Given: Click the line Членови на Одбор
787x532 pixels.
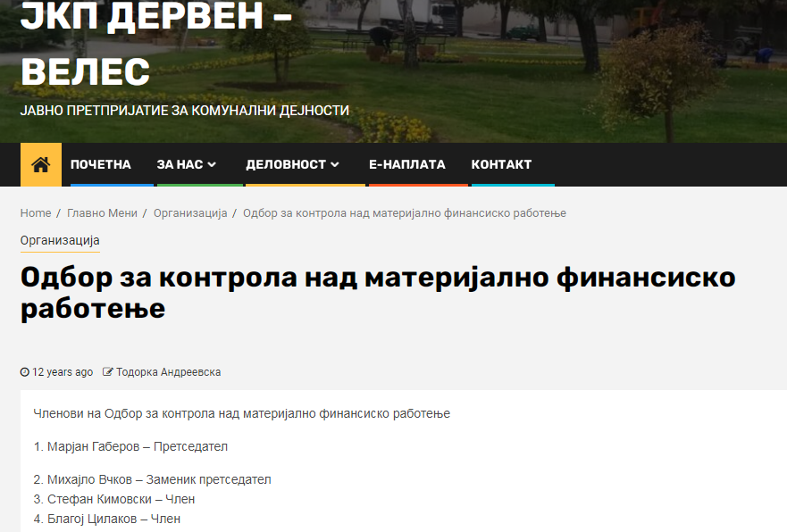Looking at the screenshot, I should coord(241,413).
